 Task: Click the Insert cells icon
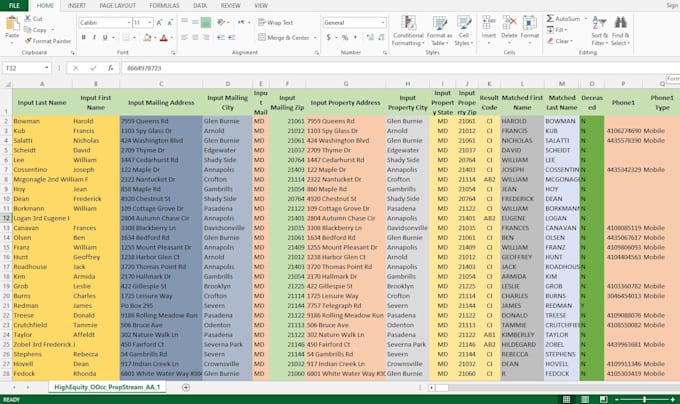[x=489, y=23]
